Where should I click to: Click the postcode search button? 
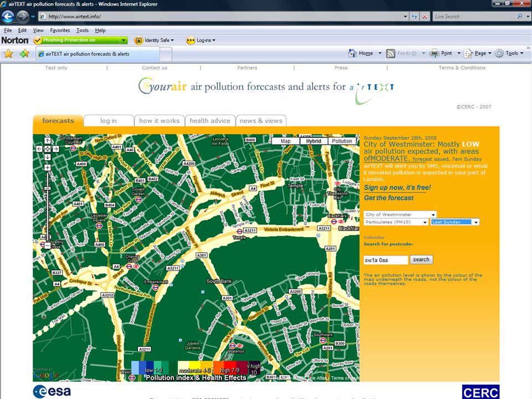tap(421, 259)
